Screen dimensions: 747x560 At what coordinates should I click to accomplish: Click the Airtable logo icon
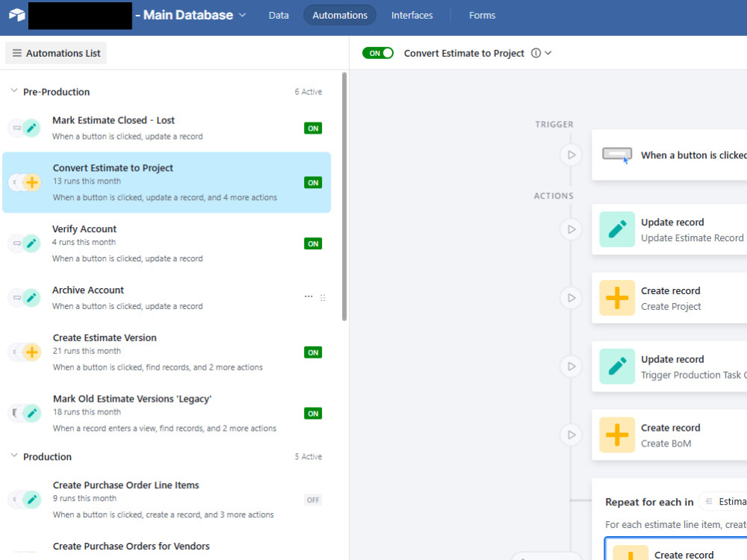(x=16, y=15)
